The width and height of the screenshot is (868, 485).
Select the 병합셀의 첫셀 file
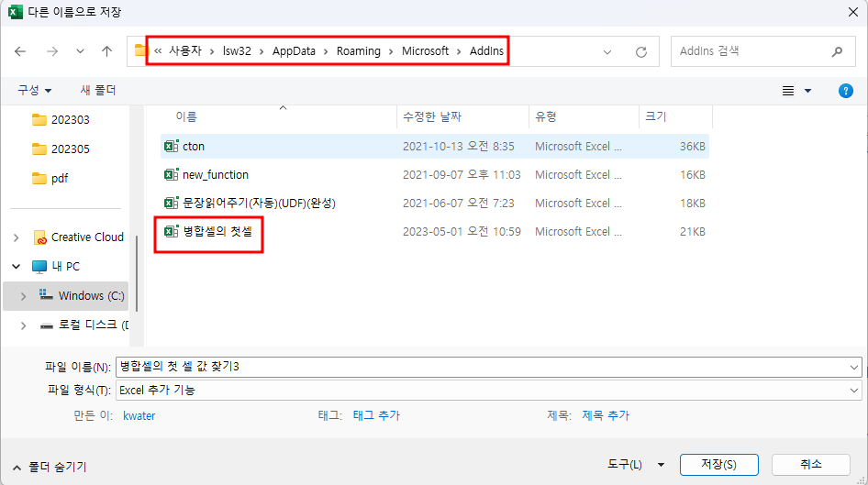point(435,232)
